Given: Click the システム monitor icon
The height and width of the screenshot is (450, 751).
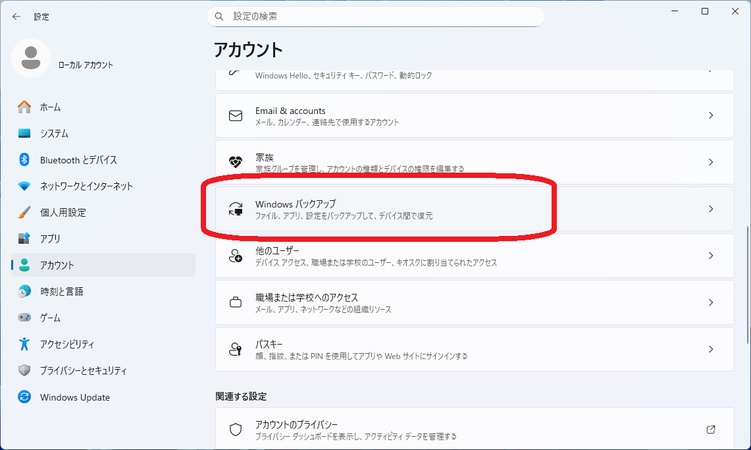Looking at the screenshot, I should [x=24, y=133].
